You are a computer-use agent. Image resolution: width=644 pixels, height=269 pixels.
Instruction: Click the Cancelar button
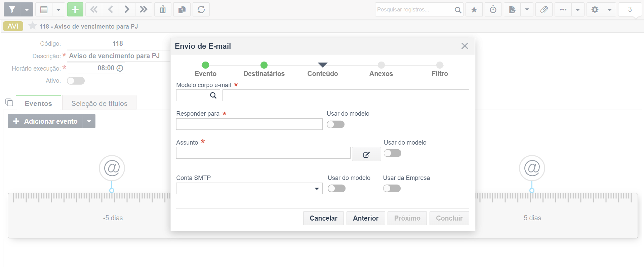click(323, 218)
